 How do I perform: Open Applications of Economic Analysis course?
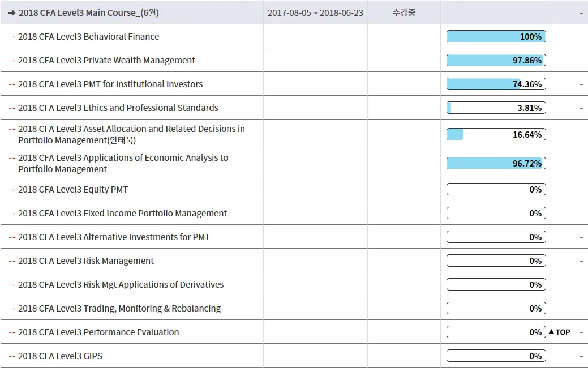coord(123,163)
